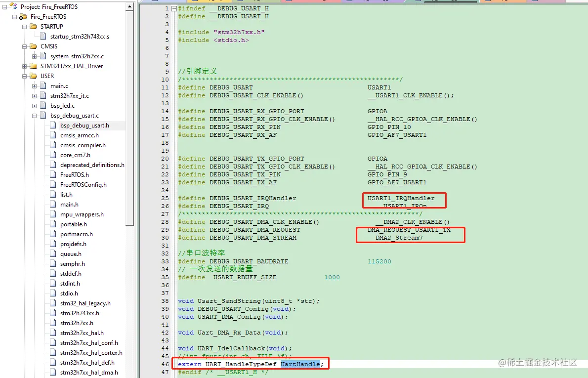
Task: Click the cmsis_armcc.h file icon
Action: 53,135
